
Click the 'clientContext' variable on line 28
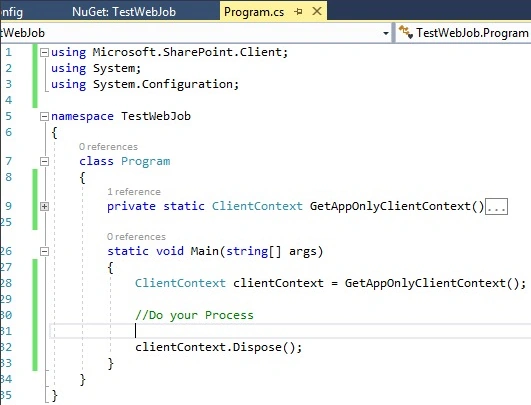click(278, 283)
